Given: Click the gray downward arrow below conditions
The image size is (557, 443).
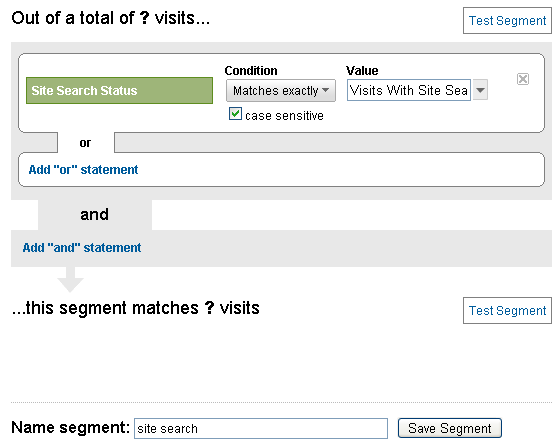Looking at the screenshot, I should point(70,280).
